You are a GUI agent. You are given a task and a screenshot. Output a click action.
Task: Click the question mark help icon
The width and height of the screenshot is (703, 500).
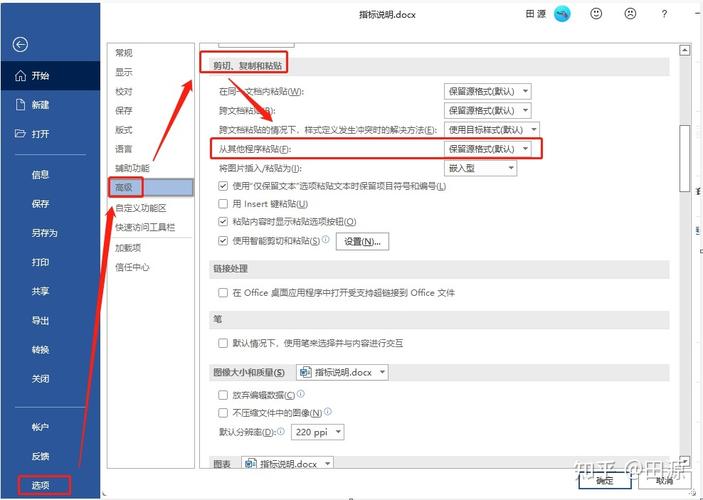click(664, 14)
